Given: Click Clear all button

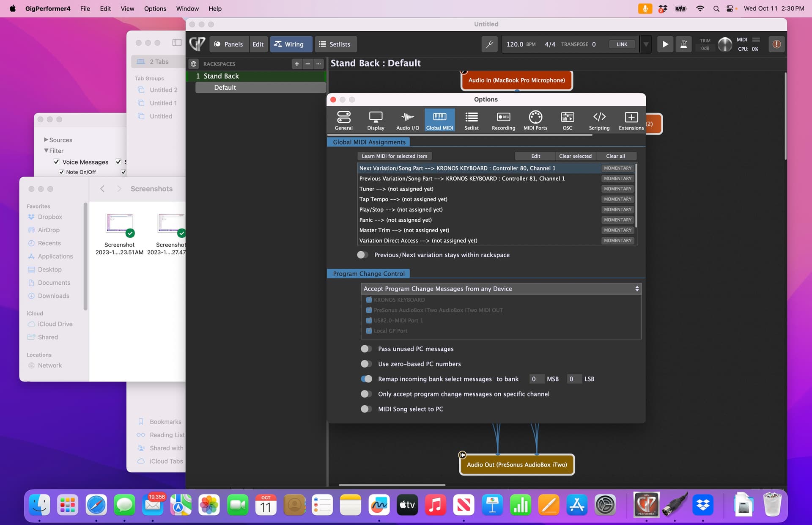Looking at the screenshot, I should pos(615,156).
